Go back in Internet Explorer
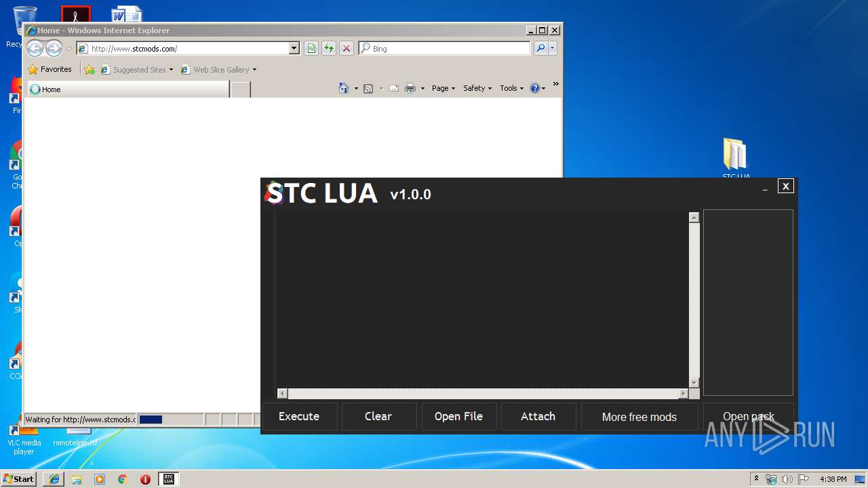The width and height of the screenshot is (868, 488). [35, 48]
